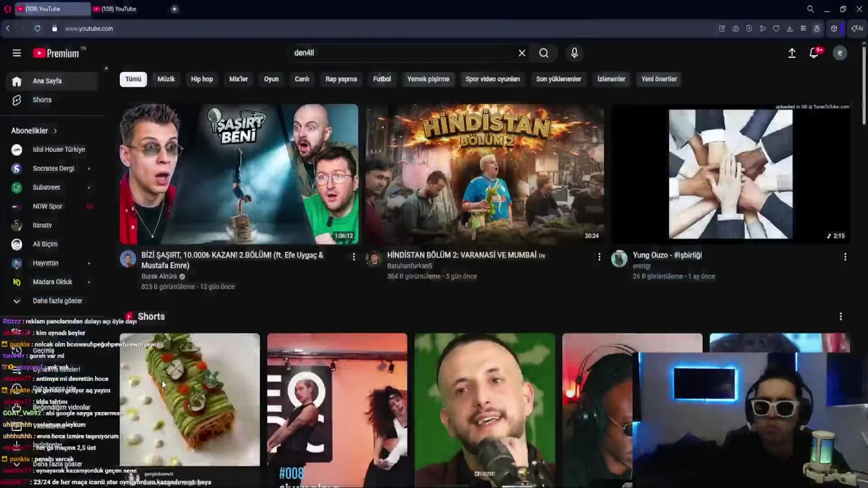
Task: Expand Daha fazla göster under subscriptions
Action: (53, 301)
